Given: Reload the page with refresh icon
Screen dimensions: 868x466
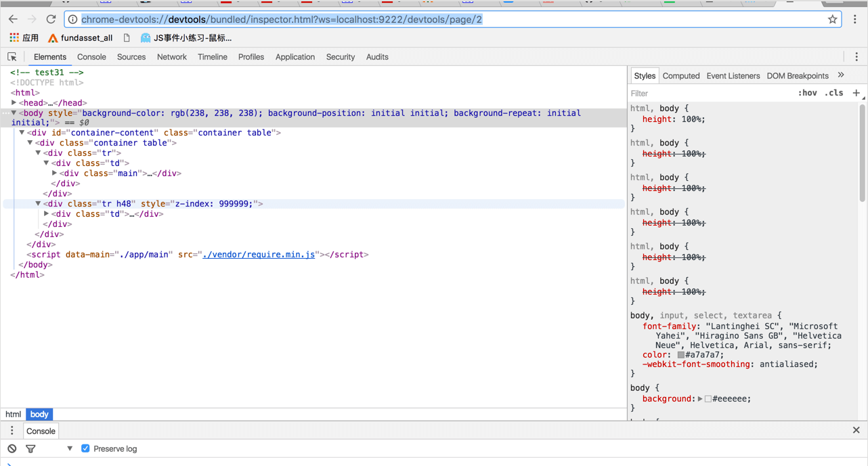Looking at the screenshot, I should [51, 20].
